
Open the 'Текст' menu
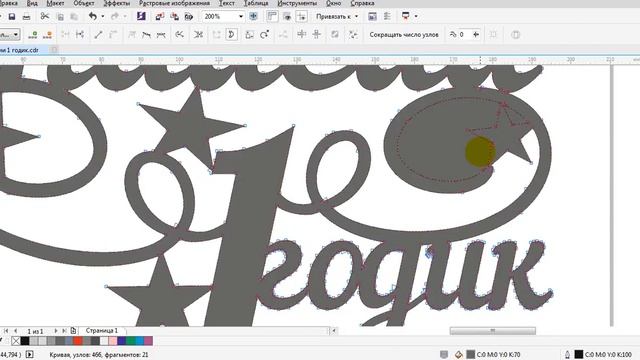227,3
